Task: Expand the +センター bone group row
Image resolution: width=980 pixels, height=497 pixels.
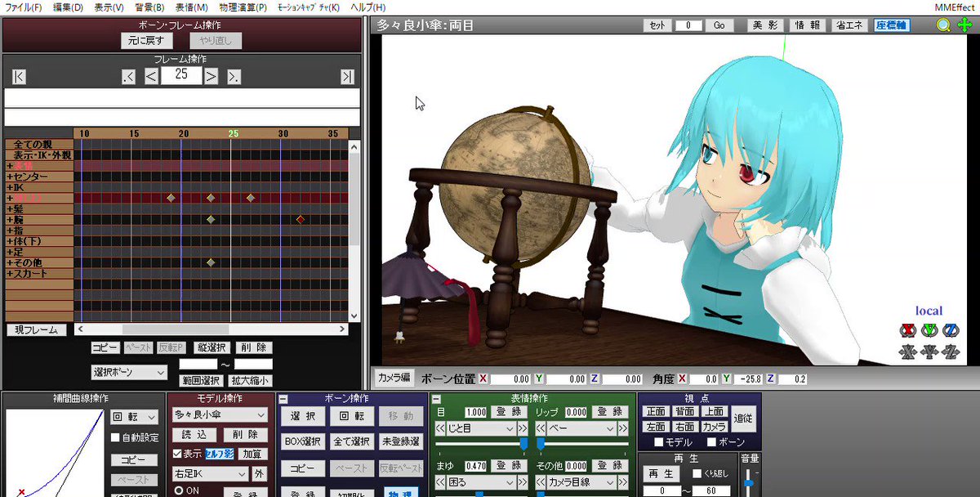Action: (39, 177)
